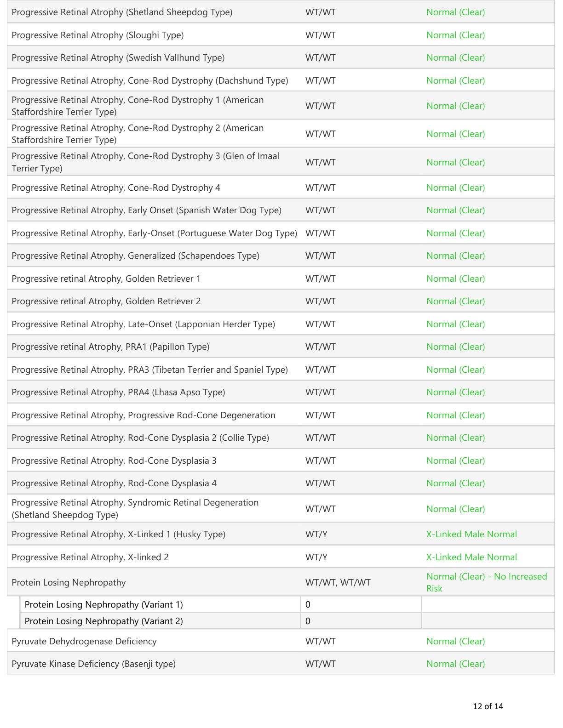Select the Cone-Rod Dystrophy 4 test name

[116, 188]
